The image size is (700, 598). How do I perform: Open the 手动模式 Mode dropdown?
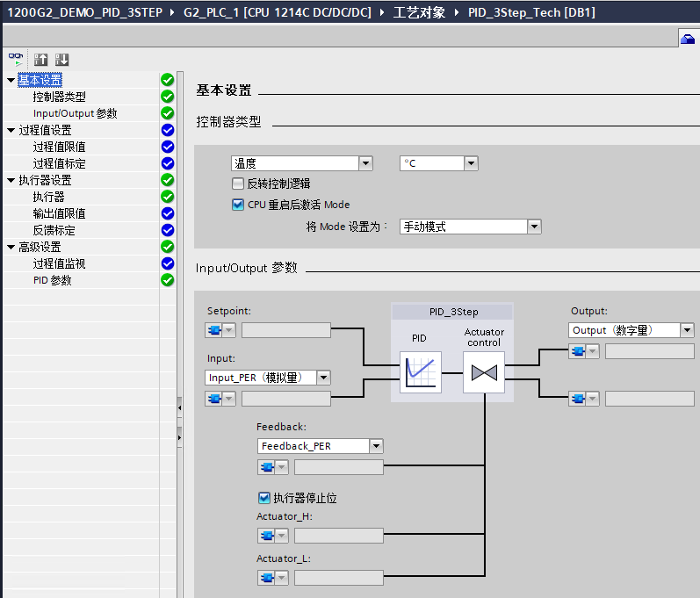534,227
